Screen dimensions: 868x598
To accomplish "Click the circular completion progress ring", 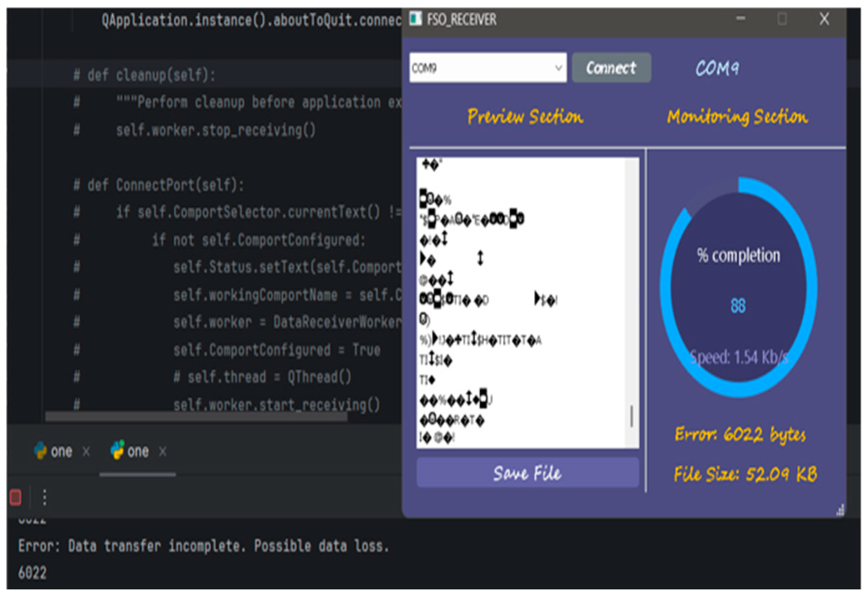I will [739, 288].
